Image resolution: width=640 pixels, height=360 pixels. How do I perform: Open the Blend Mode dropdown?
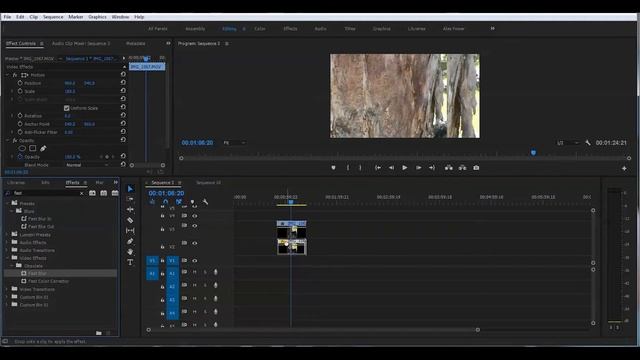[x=87, y=165]
